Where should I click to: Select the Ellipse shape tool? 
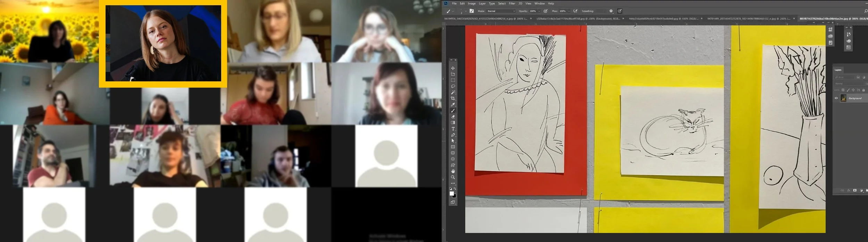pos(453,159)
